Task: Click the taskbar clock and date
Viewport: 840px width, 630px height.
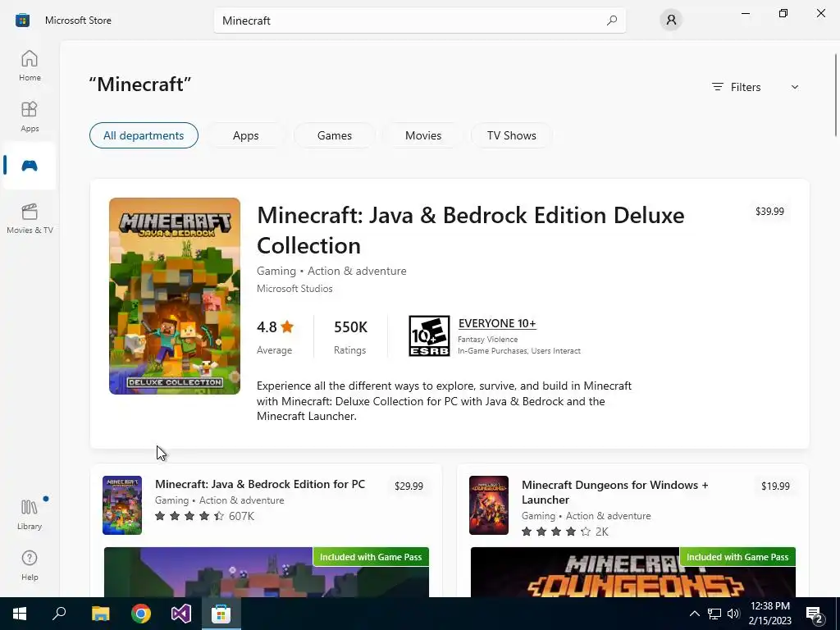Action: pyautogui.click(x=769, y=614)
